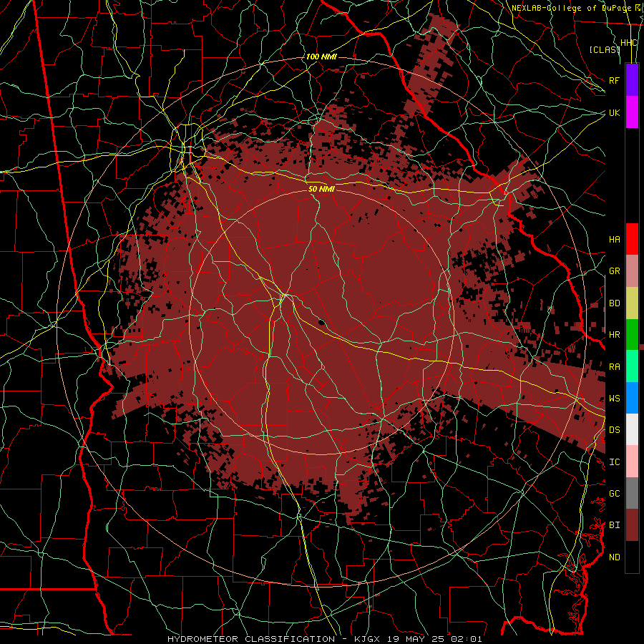Click the "RF" legend label
The width and height of the screenshot is (644, 644).
tap(614, 80)
